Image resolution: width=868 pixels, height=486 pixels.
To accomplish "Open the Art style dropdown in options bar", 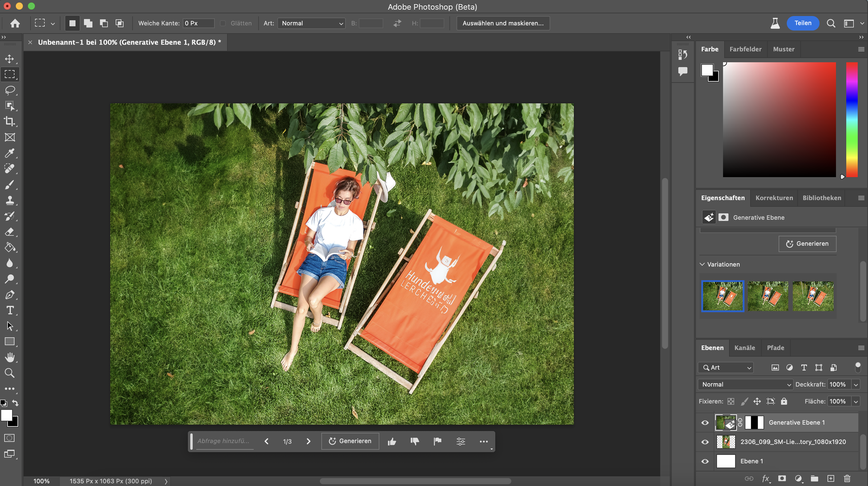I will click(311, 23).
